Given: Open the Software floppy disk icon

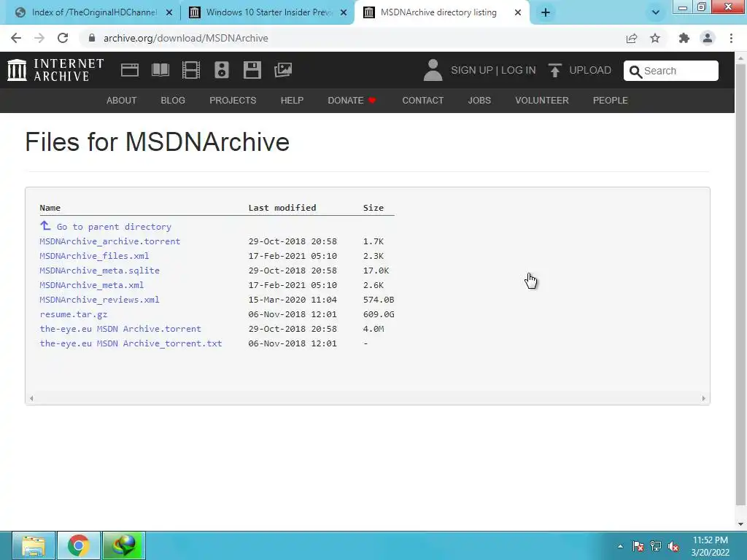Looking at the screenshot, I should pos(252,70).
